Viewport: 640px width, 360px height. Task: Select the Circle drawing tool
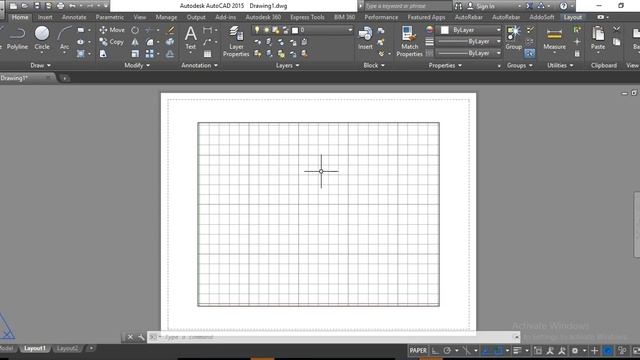point(42,38)
